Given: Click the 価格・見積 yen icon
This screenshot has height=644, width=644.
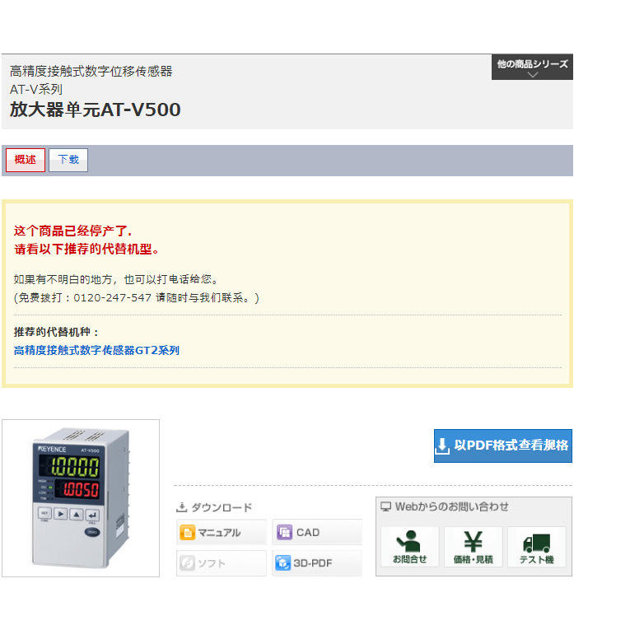Looking at the screenshot, I should click(474, 547).
